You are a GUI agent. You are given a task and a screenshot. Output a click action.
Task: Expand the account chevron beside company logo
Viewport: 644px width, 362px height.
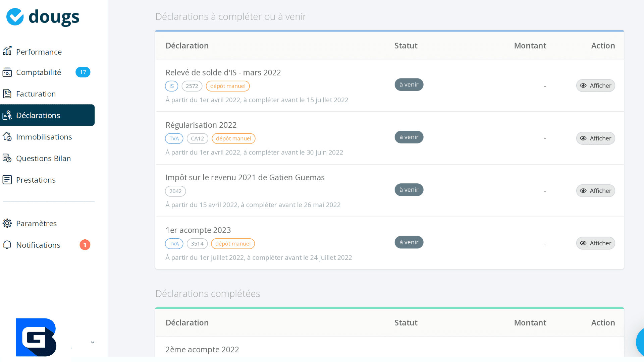(x=93, y=342)
